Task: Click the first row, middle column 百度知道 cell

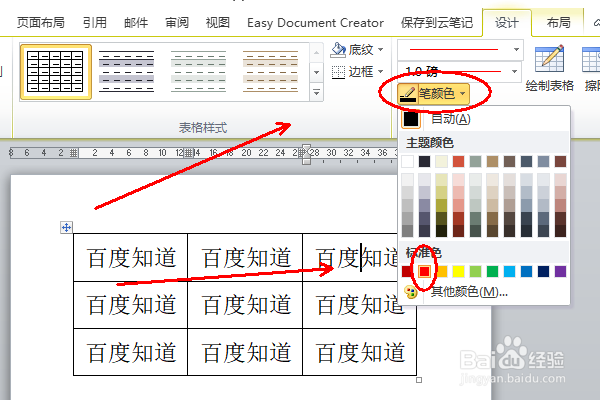Action: [x=245, y=258]
